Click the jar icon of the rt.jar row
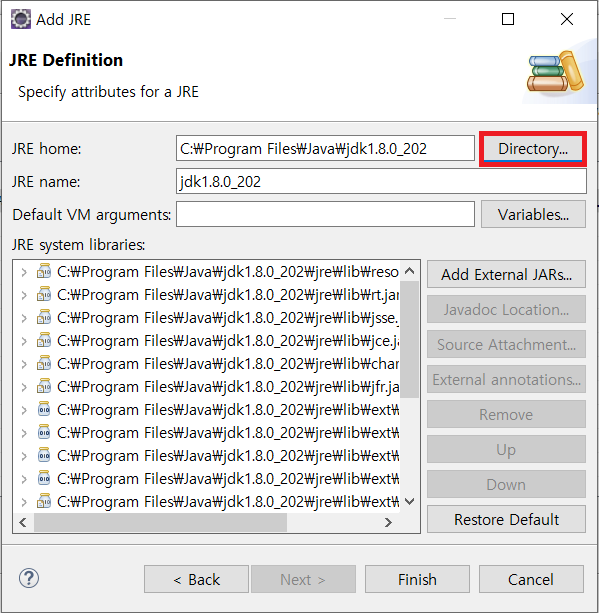599x613 pixels. point(44,294)
